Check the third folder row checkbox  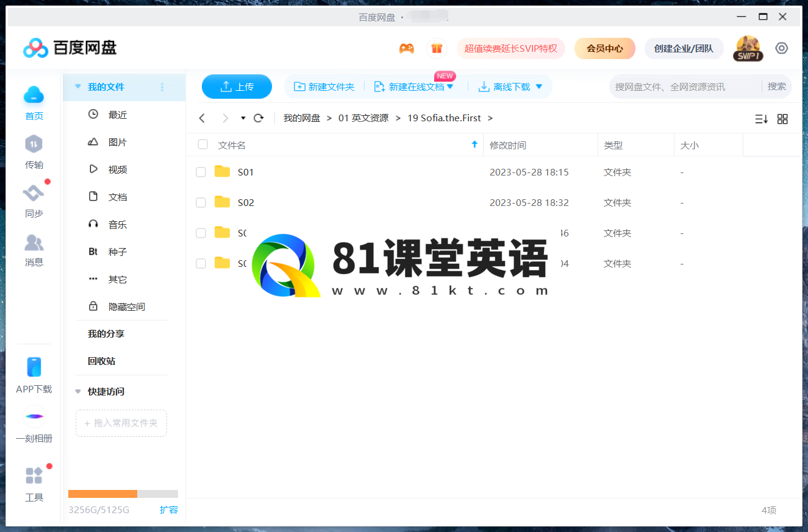[x=201, y=233]
